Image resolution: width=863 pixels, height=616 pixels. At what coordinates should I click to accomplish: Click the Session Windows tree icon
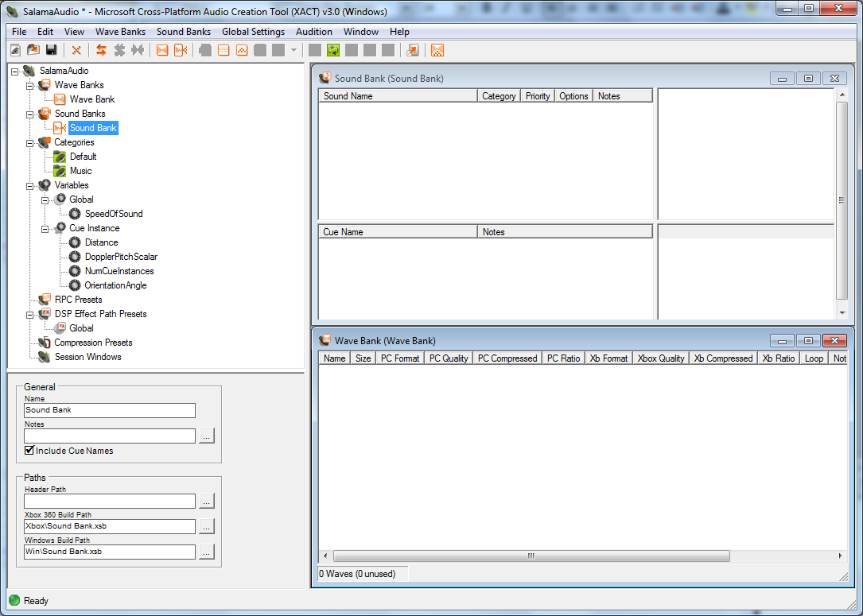pos(45,356)
